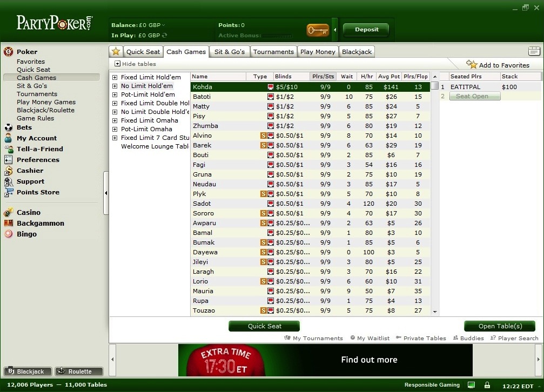Image resolution: width=544 pixels, height=392 pixels.
Task: Expand No Limit Double Hold'em tree
Action: [x=115, y=112]
